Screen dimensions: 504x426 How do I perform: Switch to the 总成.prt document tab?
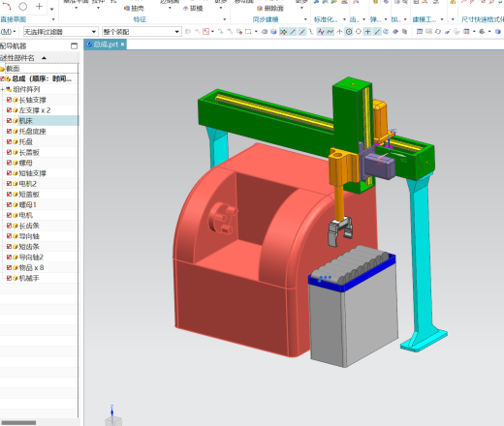(106, 45)
